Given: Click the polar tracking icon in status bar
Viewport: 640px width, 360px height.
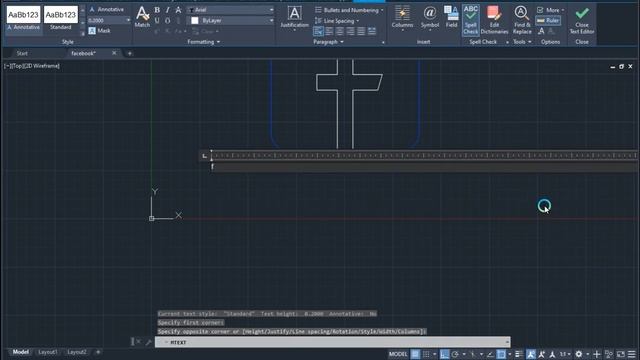Looking at the screenshot, I should [x=455, y=354].
